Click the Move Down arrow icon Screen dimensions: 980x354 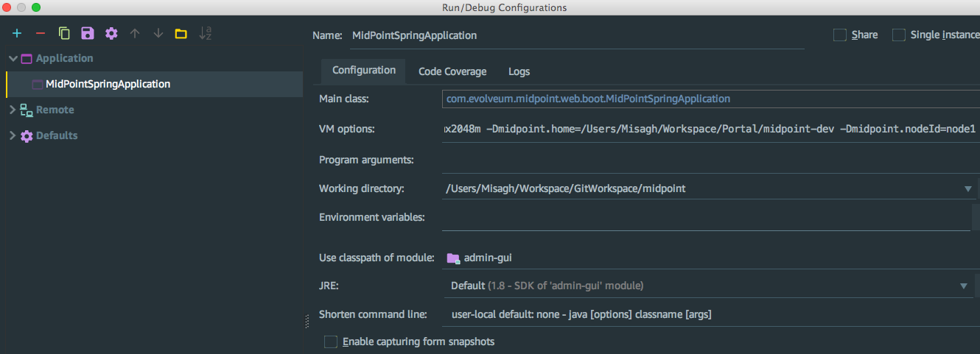pyautogui.click(x=158, y=33)
